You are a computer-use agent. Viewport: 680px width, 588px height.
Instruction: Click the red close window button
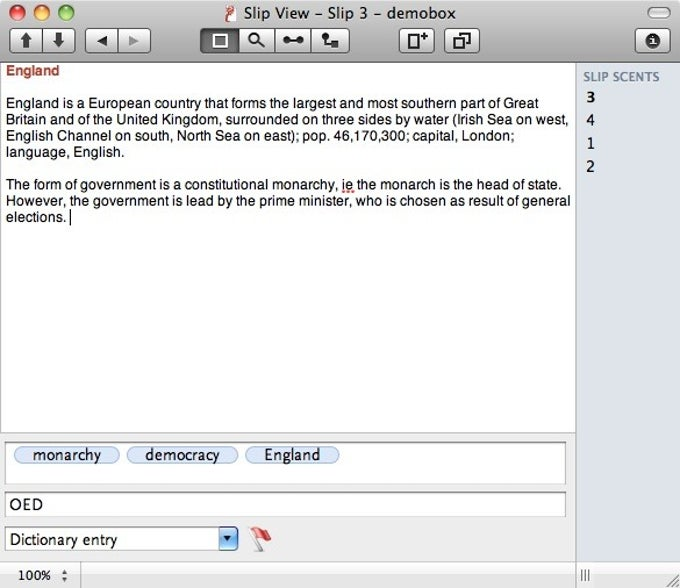click(x=17, y=13)
